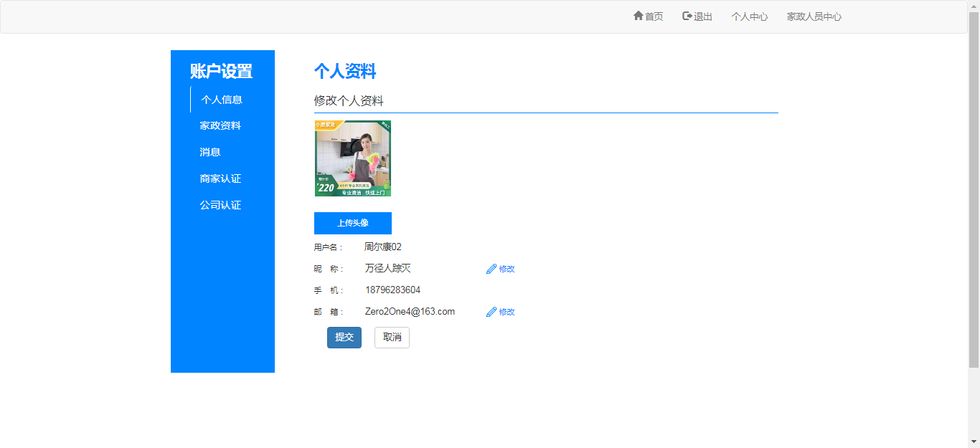This screenshot has height=448, width=980.
Task: Click the 上传头像 upload avatar button
Action: [x=353, y=223]
